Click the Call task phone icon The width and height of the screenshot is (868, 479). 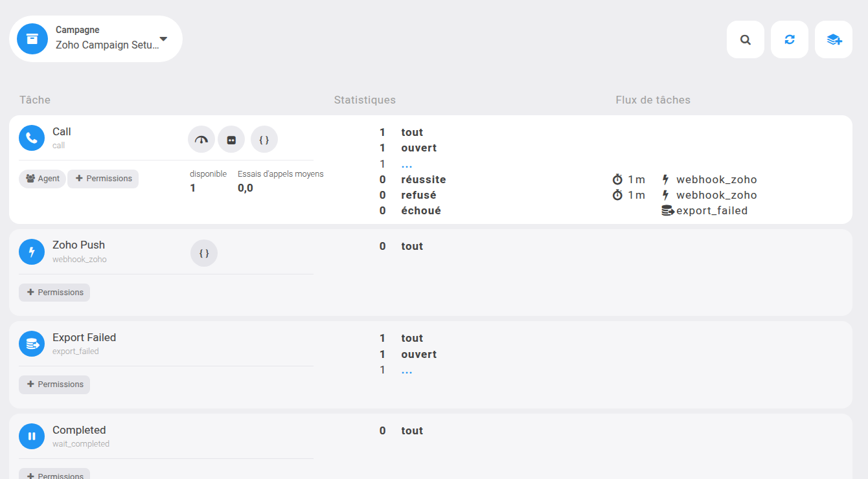click(x=32, y=138)
